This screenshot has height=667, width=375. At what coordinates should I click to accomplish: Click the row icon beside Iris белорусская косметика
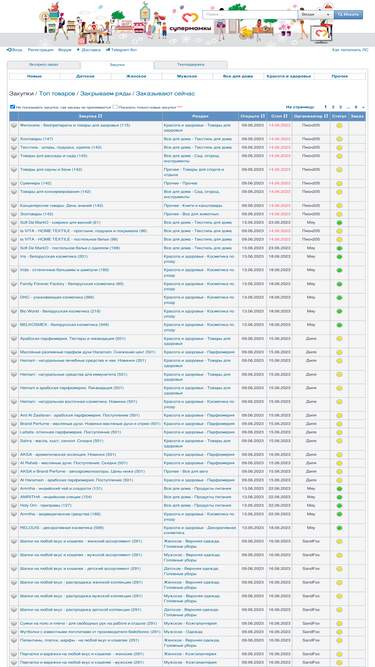(14, 257)
